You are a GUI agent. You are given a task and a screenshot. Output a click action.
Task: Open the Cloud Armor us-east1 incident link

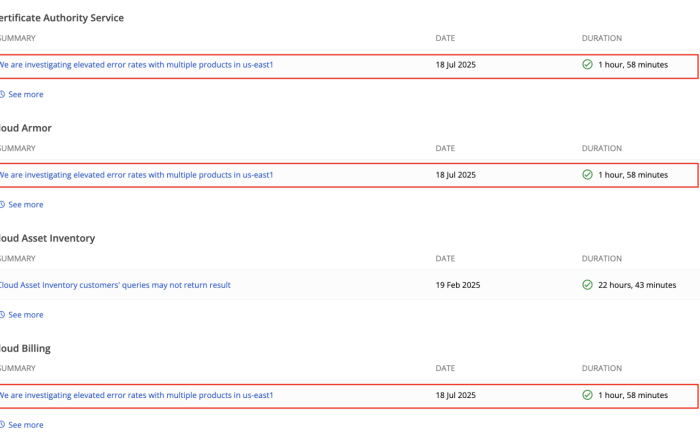(136, 175)
